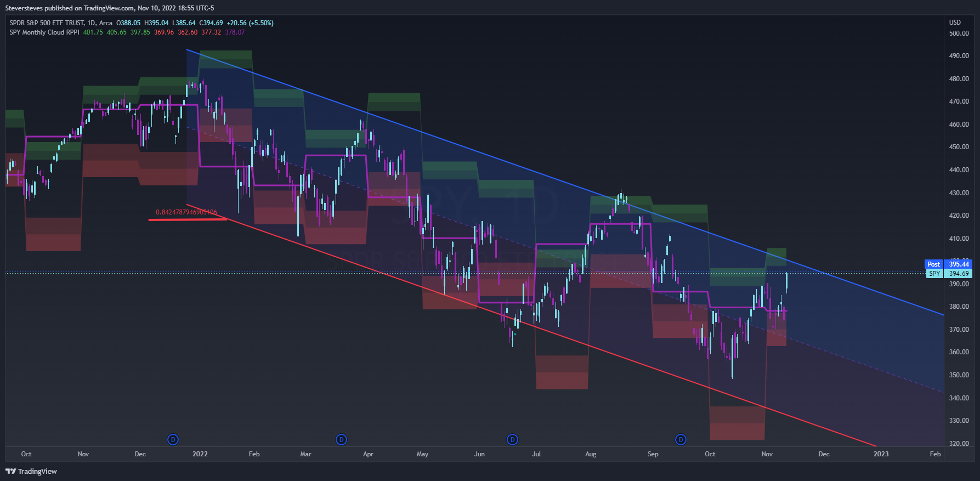Screen dimensions: 980x481
Task: Click the 0.8424787946905106 red annotation text
Action: 186,212
